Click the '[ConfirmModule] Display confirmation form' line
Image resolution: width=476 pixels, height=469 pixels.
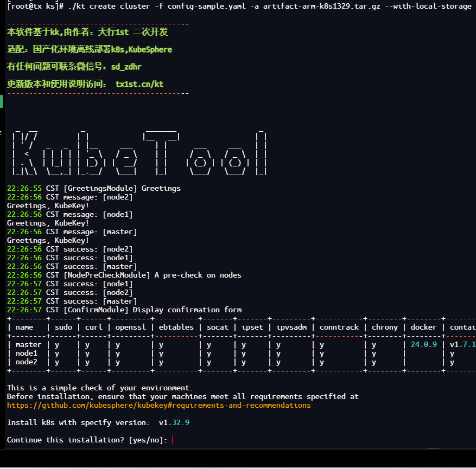click(x=153, y=310)
